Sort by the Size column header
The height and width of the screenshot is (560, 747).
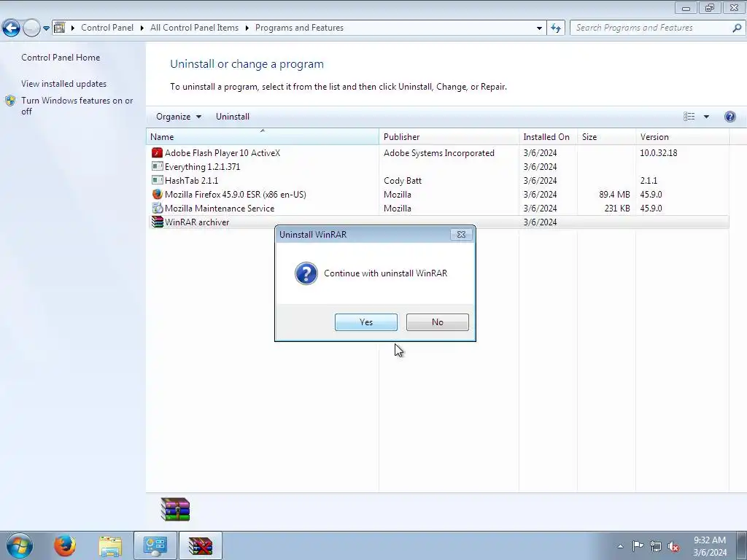pyautogui.click(x=606, y=136)
